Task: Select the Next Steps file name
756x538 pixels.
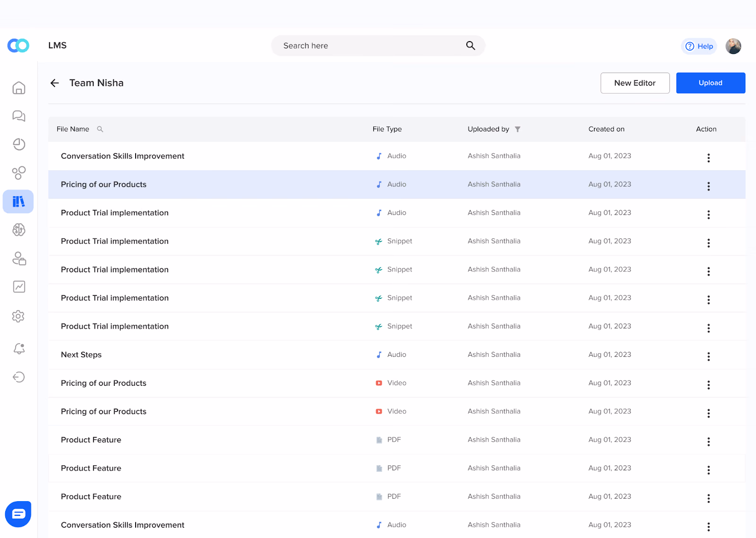Action: tap(81, 355)
